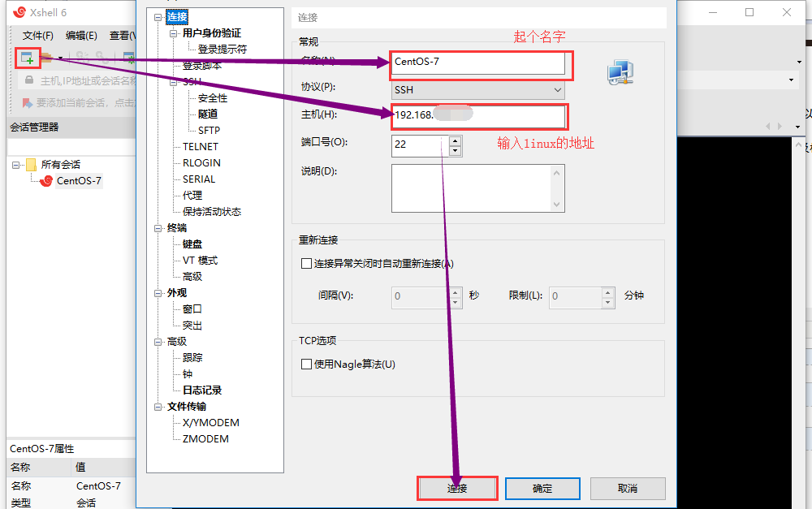Screen dimensions: 812x509
Task: Click the lock icon in the address bar
Action: (x=29, y=80)
